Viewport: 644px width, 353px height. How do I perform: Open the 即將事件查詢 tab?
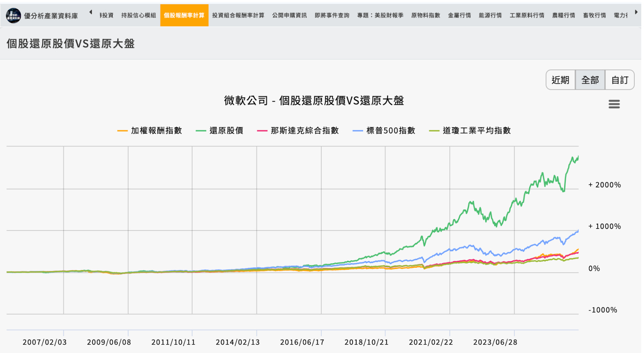coord(332,15)
